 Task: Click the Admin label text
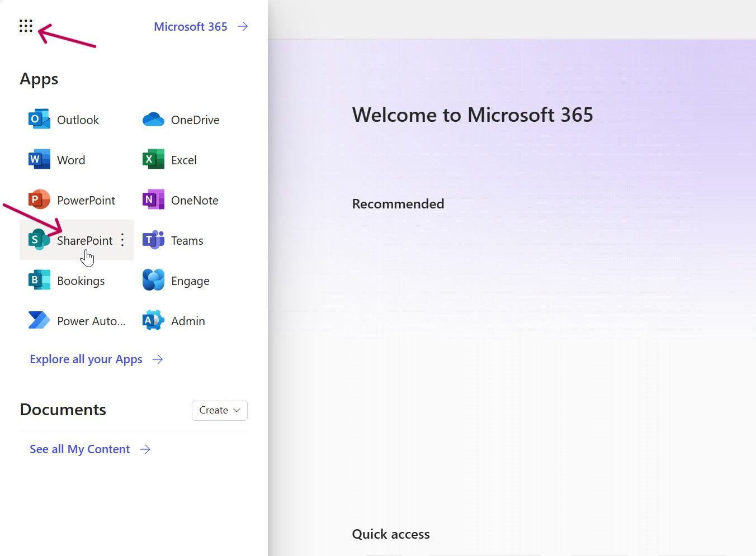pos(188,321)
